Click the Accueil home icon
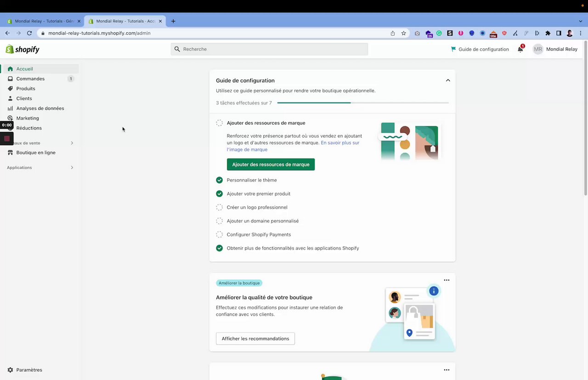This screenshot has height=380, width=588. pos(10,69)
